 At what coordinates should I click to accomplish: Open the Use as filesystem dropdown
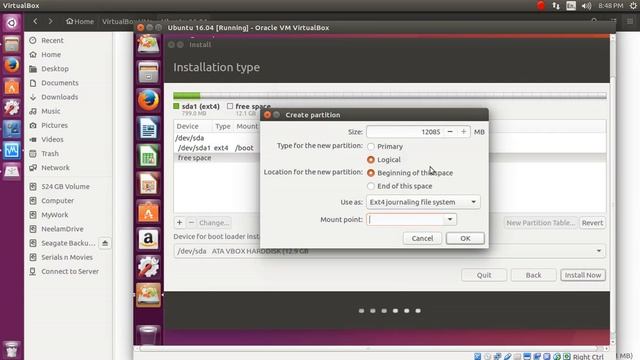(x=423, y=202)
